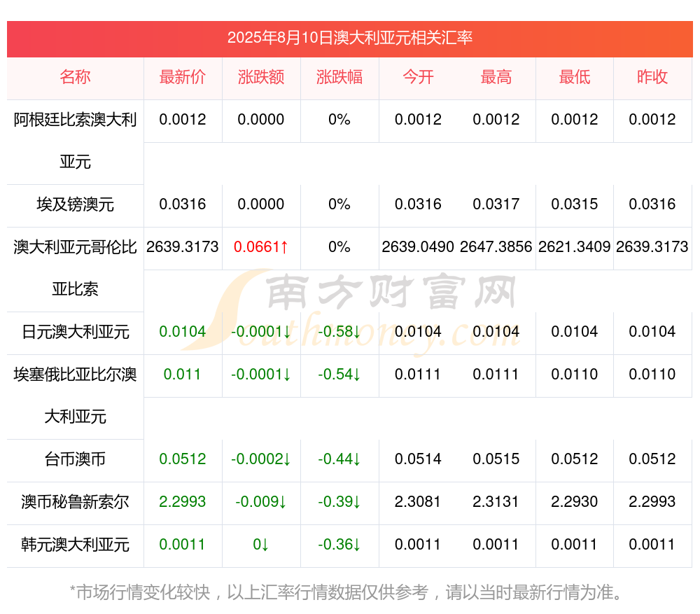Click the green price 0.0512 for 台币澳币
700x614 pixels.
[x=183, y=459]
